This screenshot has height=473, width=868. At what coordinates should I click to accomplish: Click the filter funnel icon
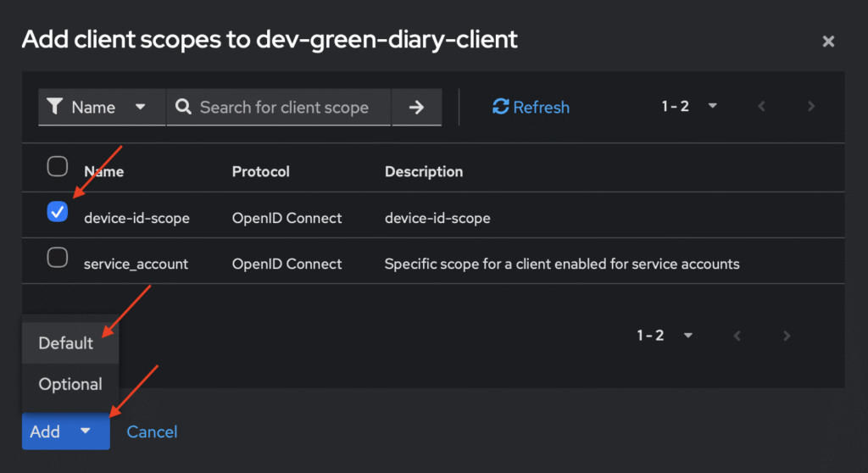pos(55,107)
